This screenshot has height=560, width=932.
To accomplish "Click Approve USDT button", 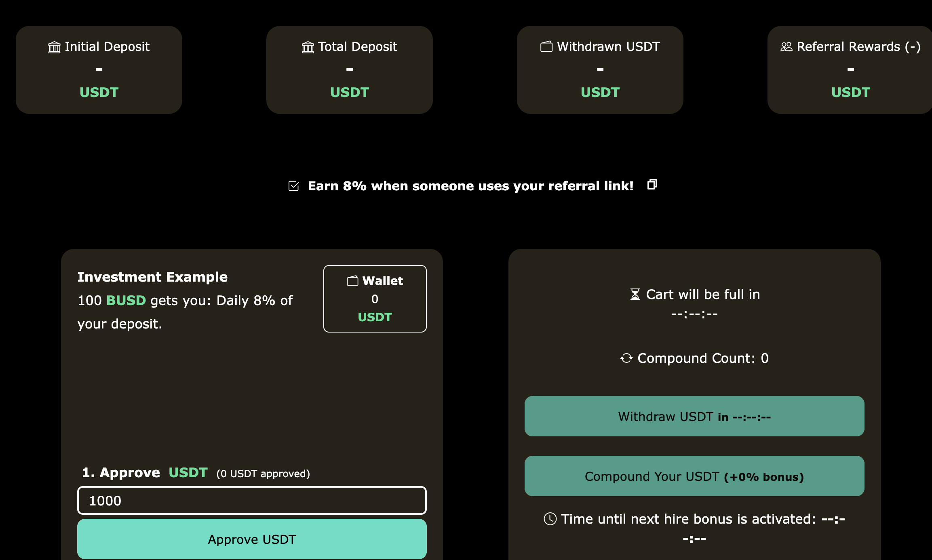I will click(252, 539).
